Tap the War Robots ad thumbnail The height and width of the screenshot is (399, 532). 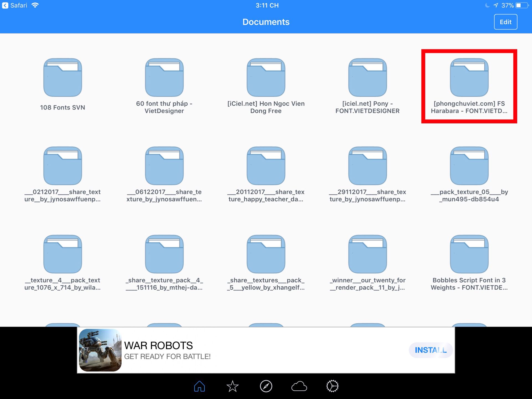click(100, 350)
